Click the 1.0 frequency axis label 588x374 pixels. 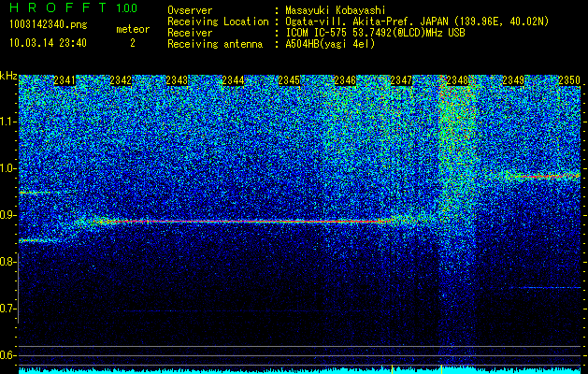click(x=7, y=168)
